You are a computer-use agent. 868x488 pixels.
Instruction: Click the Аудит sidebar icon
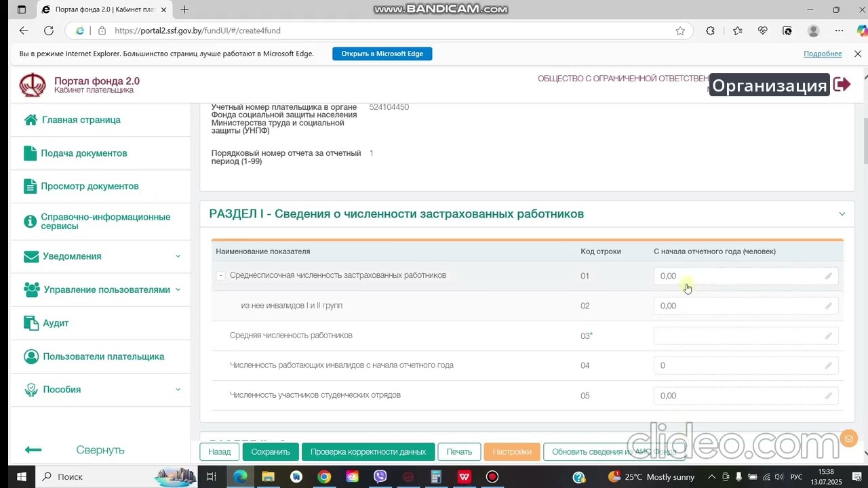pos(31,323)
